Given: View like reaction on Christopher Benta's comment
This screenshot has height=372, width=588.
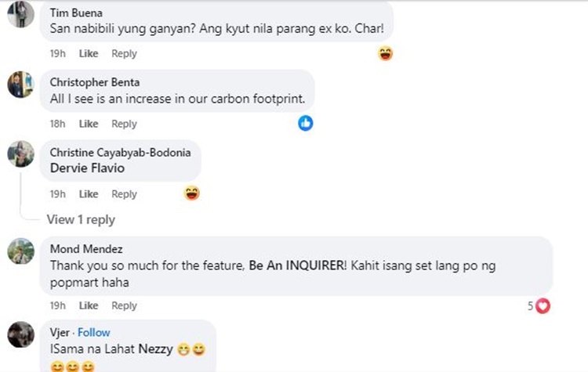Looking at the screenshot, I should (306, 123).
